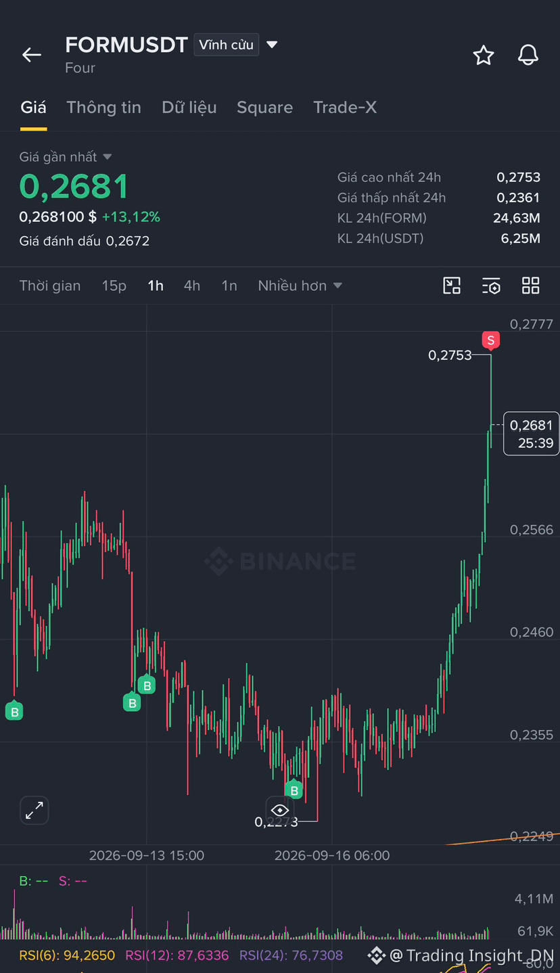
Task: Switch to the Thông tin tab
Action: pyautogui.click(x=104, y=108)
